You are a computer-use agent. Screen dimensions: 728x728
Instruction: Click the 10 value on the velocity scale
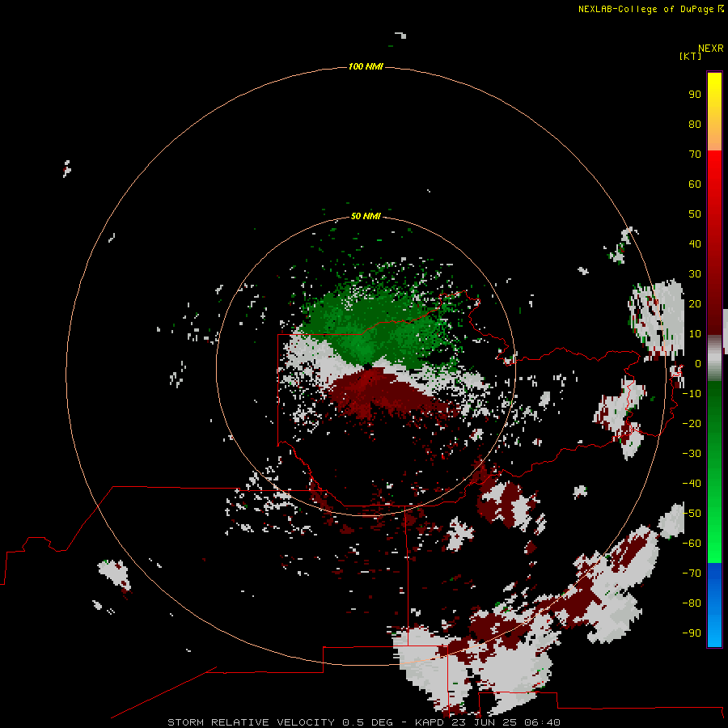pos(695,334)
